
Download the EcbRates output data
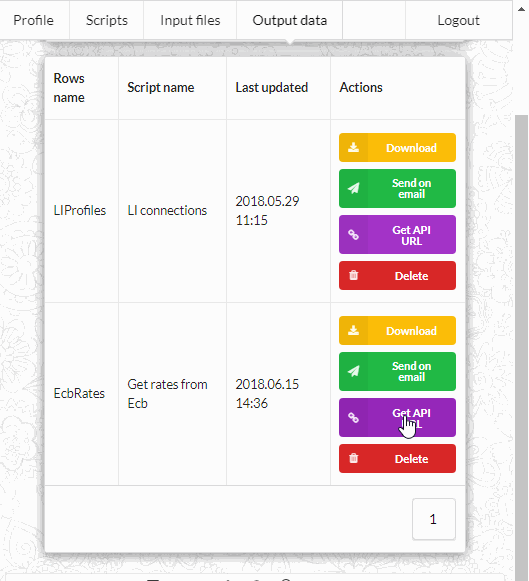coord(397,331)
